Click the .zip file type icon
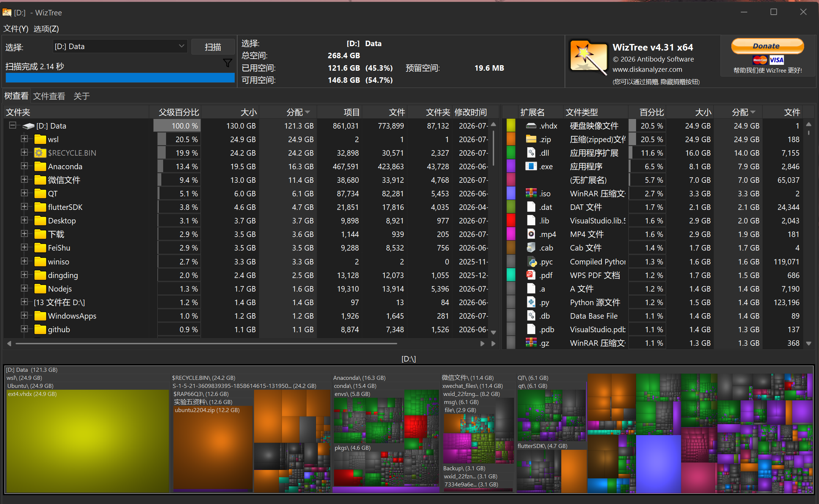The height and width of the screenshot is (504, 819). tap(531, 139)
